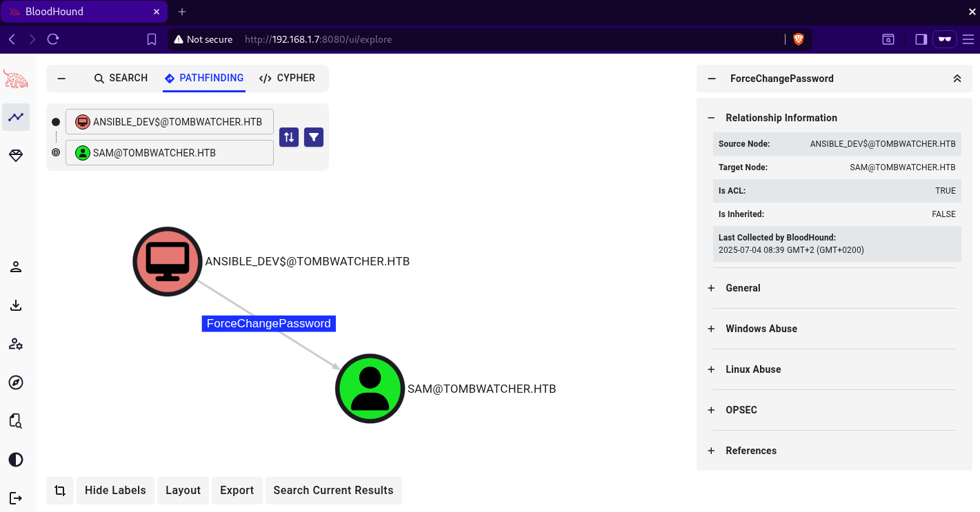This screenshot has width=980, height=512.
Task: Click the SAM@TOMBWATCHER.HTB destination node field
Action: (x=170, y=153)
